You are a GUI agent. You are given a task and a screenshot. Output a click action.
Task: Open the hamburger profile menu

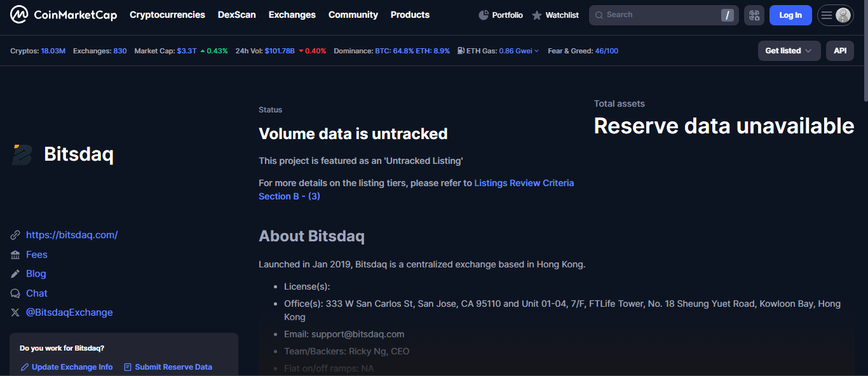point(827,15)
